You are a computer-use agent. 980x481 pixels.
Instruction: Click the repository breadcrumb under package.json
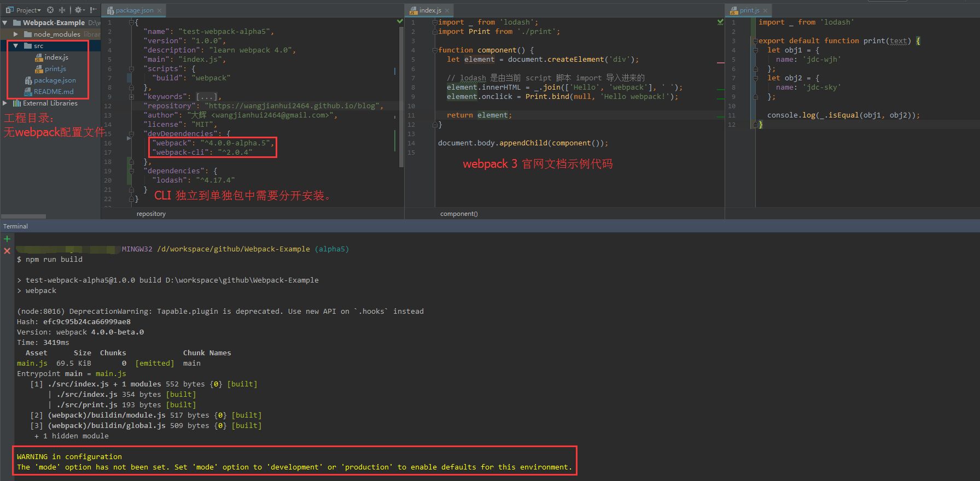[151, 214]
